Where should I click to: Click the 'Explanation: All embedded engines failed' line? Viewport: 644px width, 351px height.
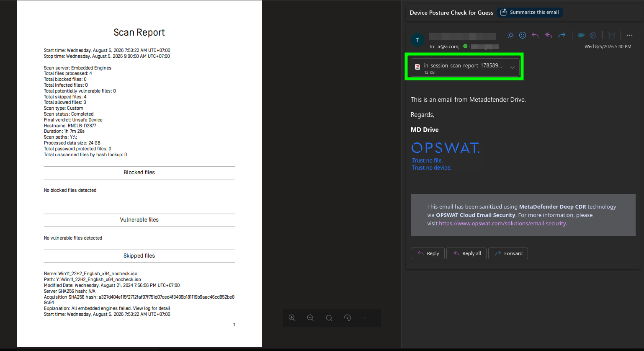point(107,308)
